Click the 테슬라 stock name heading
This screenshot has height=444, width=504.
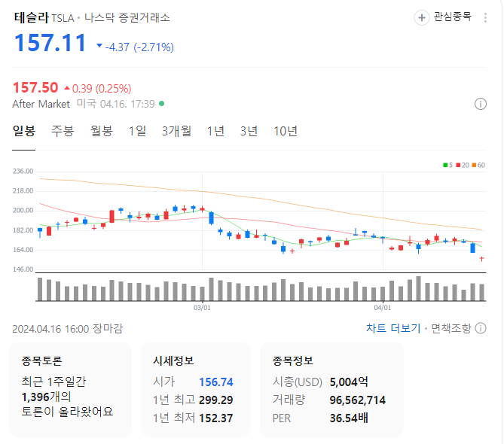tap(31, 17)
